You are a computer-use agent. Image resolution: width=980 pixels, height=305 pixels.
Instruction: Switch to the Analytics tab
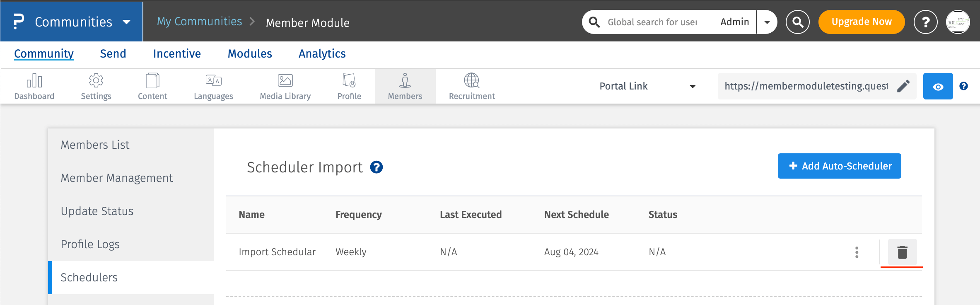[322, 54]
